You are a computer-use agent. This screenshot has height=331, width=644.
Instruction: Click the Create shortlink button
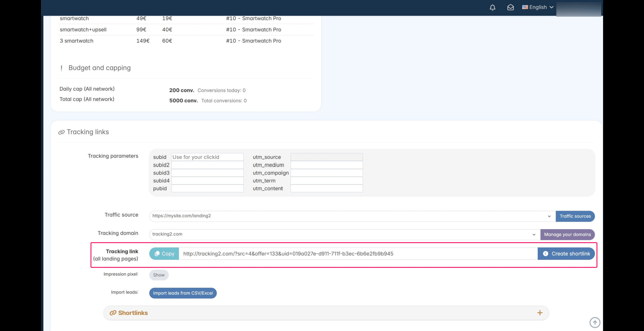coord(566,254)
